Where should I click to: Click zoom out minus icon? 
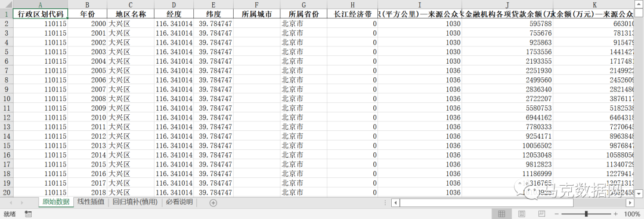click(x=556, y=214)
